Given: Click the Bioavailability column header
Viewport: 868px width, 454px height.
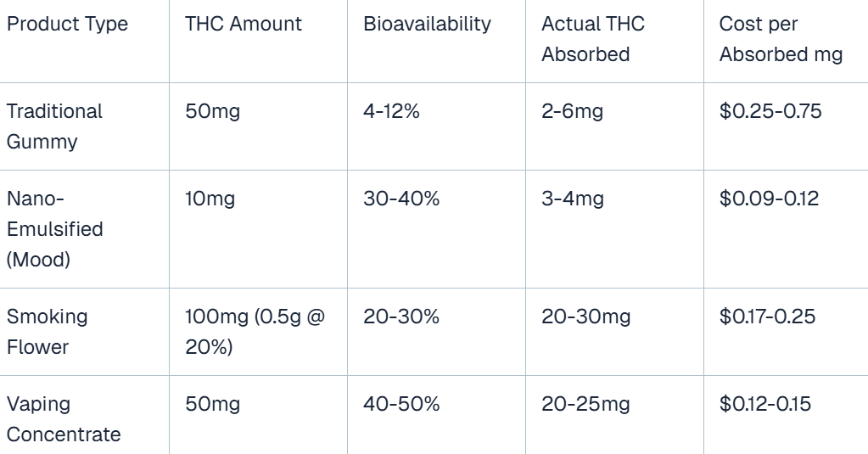Looking at the screenshot, I should tap(427, 24).
